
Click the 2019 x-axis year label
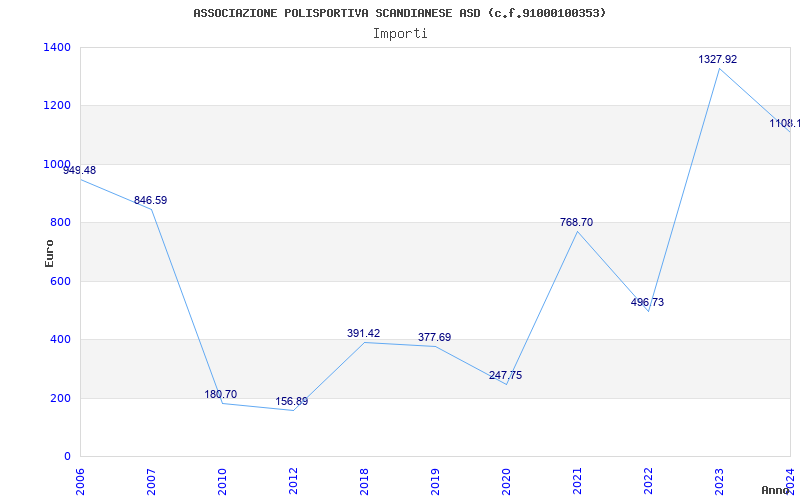(x=435, y=481)
